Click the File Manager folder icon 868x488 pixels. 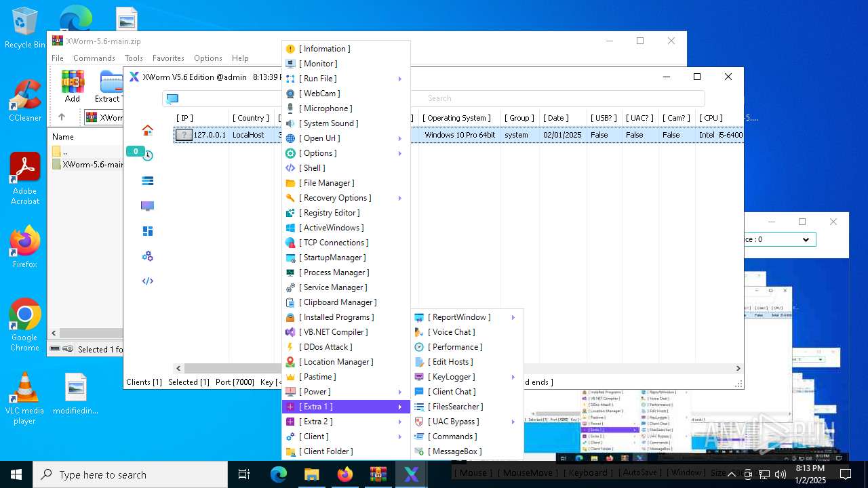[x=290, y=183]
